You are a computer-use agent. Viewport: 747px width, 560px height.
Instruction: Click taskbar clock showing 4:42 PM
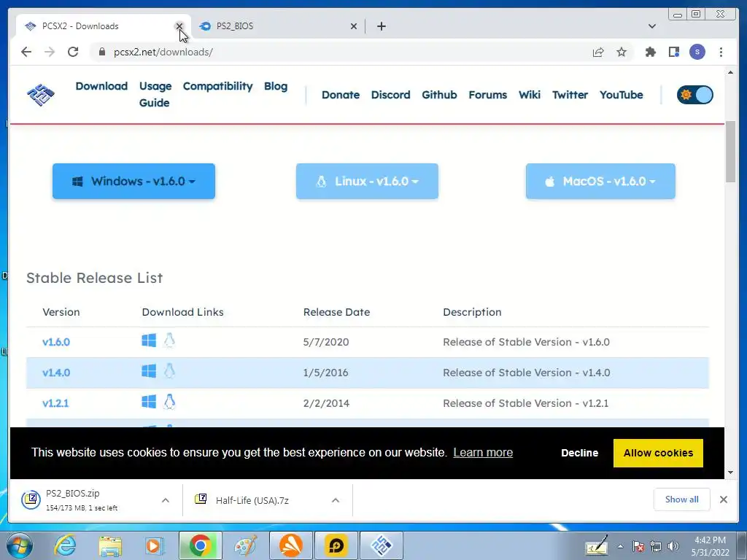point(710,546)
